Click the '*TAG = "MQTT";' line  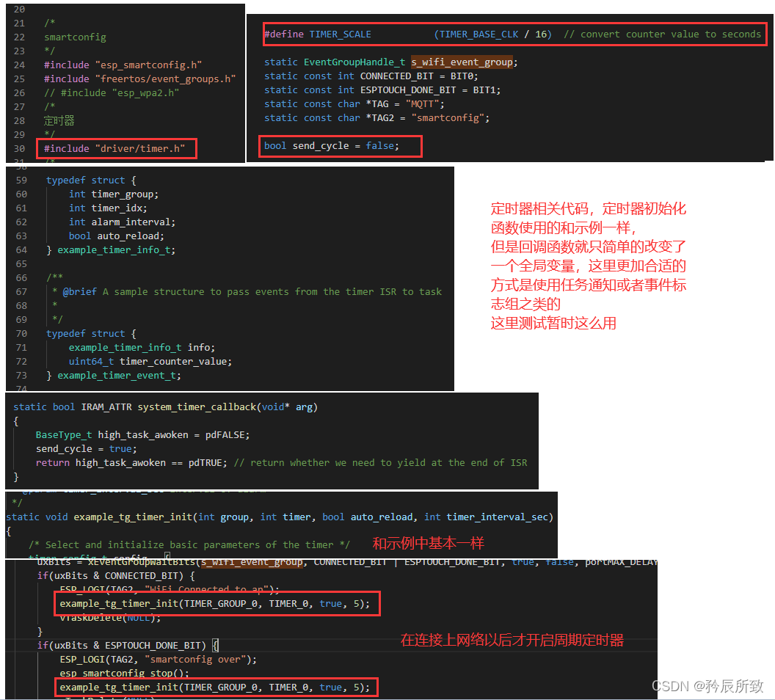pyautogui.click(x=354, y=103)
